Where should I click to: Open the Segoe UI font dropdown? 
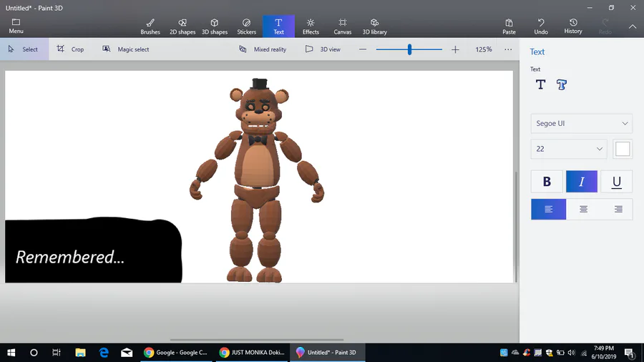point(581,123)
